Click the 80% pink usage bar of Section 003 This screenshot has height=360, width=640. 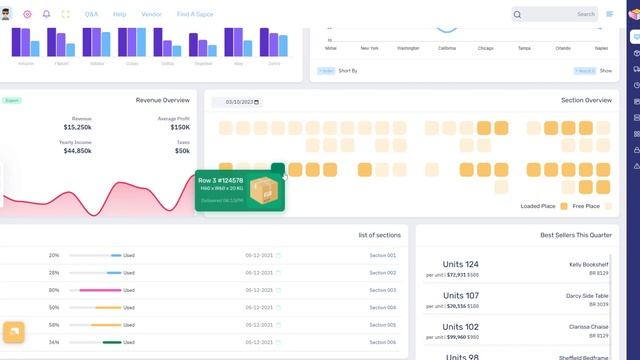pyautogui.click(x=95, y=290)
